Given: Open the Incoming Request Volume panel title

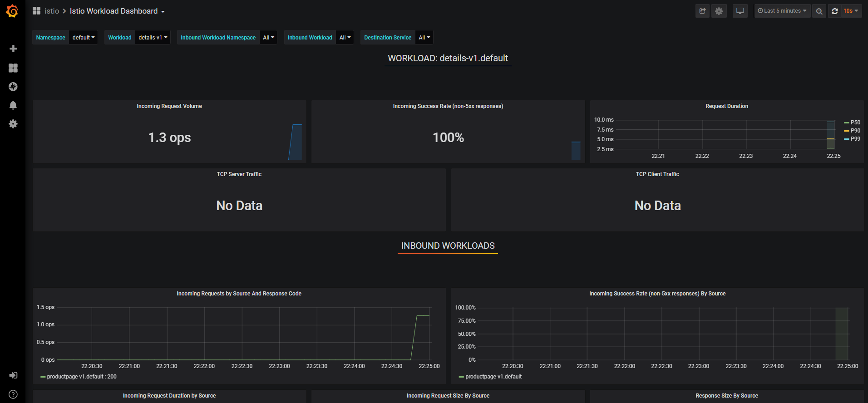Looking at the screenshot, I should click(x=169, y=106).
